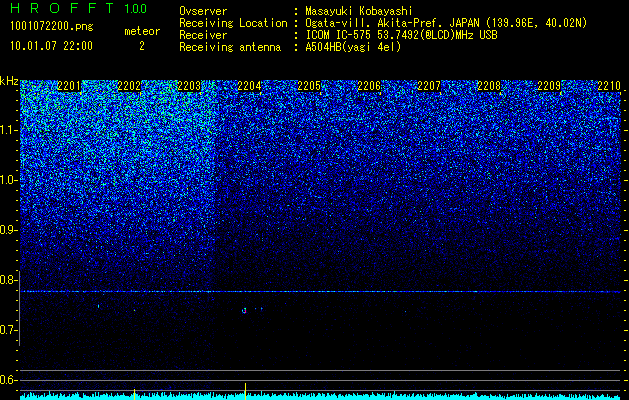Click the 0.8 kHz frequency label
Viewport: 629px width, 400px height.
click(x=7, y=280)
